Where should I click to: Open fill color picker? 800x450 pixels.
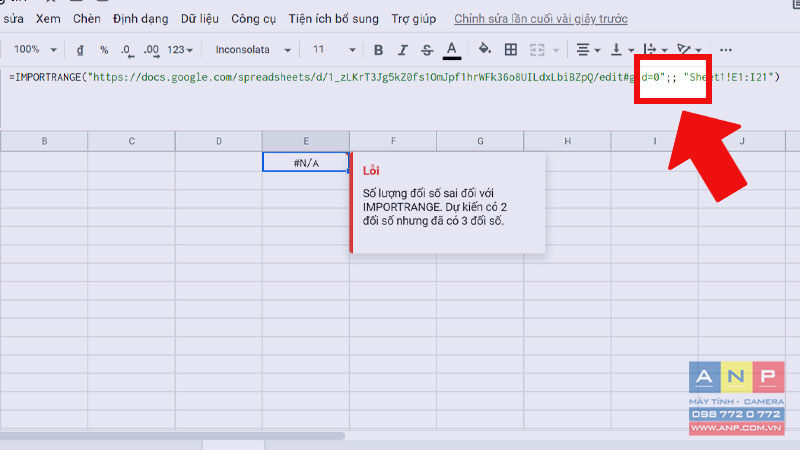click(x=485, y=49)
